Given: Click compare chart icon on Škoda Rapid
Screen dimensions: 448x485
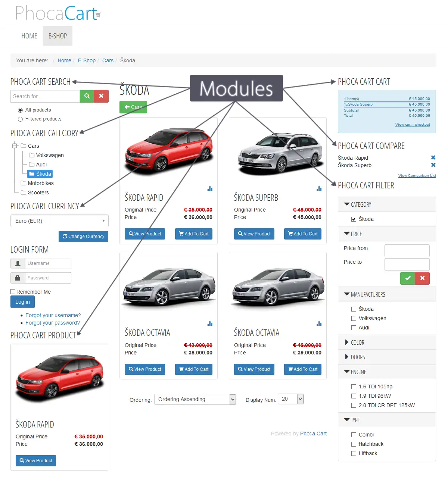Looking at the screenshot, I should [x=210, y=189].
